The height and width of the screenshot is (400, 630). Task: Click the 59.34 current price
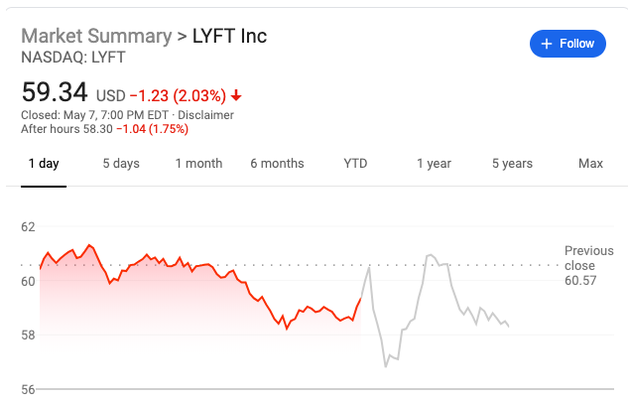(x=55, y=92)
